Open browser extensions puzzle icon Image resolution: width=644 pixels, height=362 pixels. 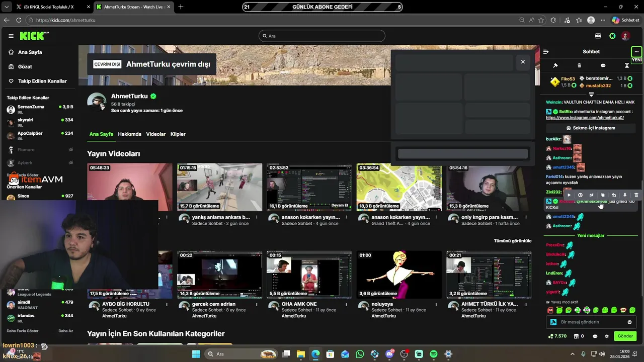click(x=553, y=20)
